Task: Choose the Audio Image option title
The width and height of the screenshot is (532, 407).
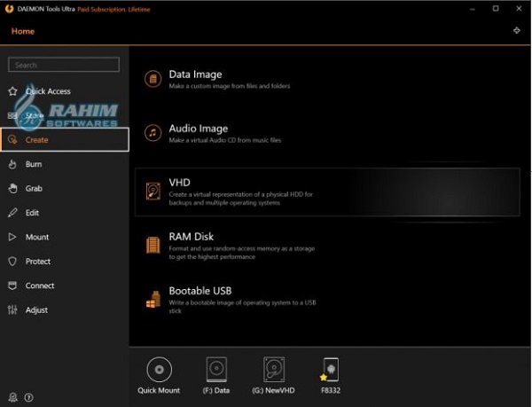Action: point(199,129)
